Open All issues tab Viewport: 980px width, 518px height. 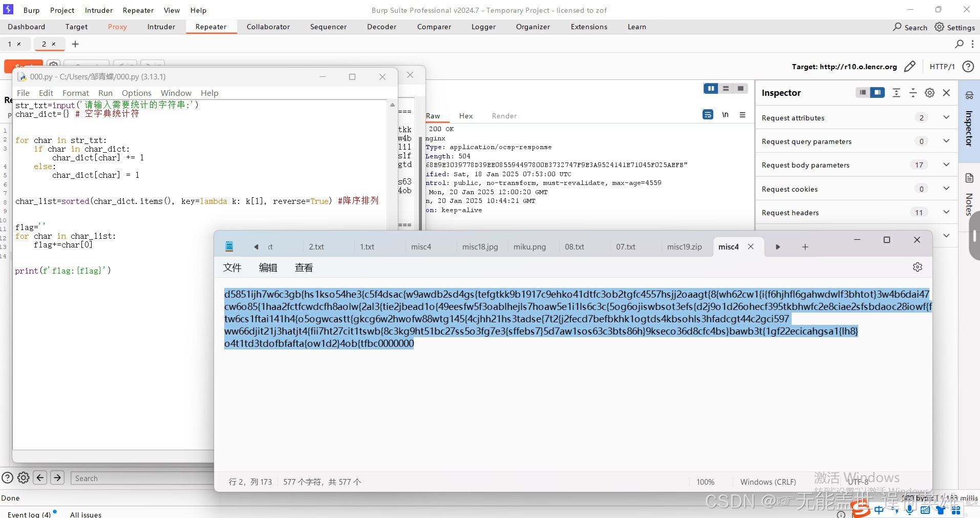click(86, 514)
